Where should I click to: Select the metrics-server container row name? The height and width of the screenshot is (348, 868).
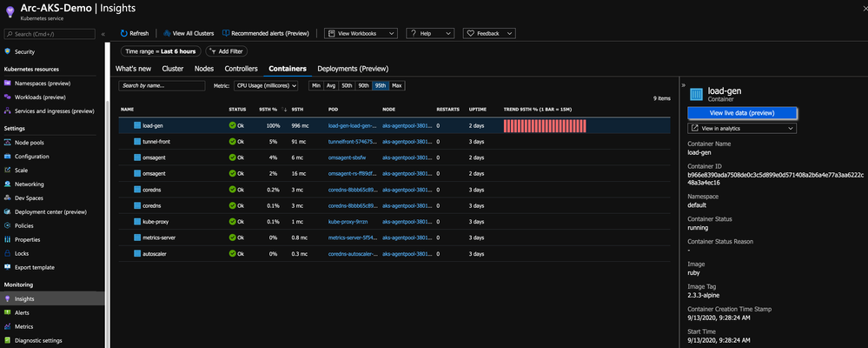tap(159, 238)
